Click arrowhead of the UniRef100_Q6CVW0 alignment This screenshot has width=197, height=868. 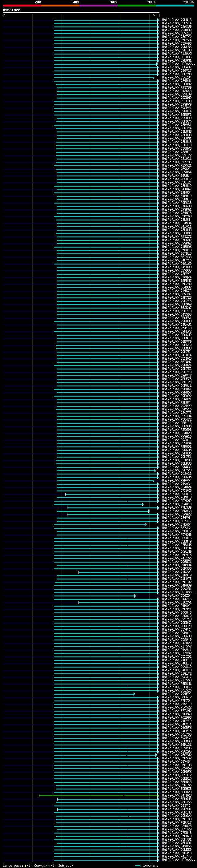[x=156, y=755]
